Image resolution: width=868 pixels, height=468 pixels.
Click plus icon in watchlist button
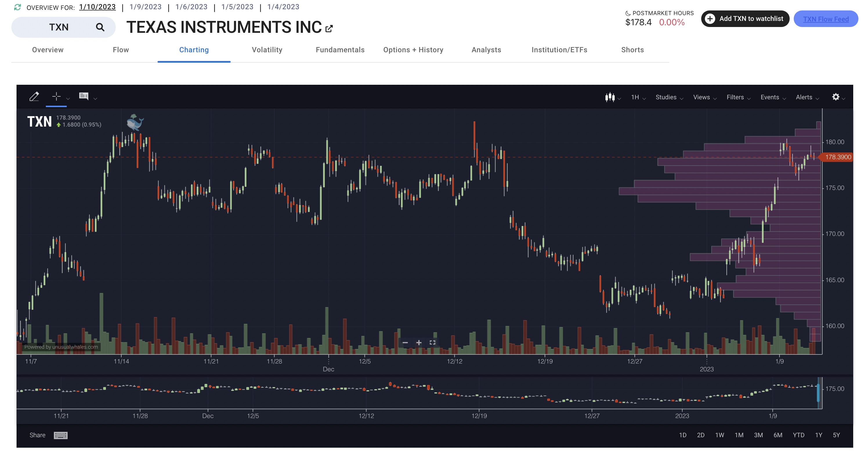(710, 19)
